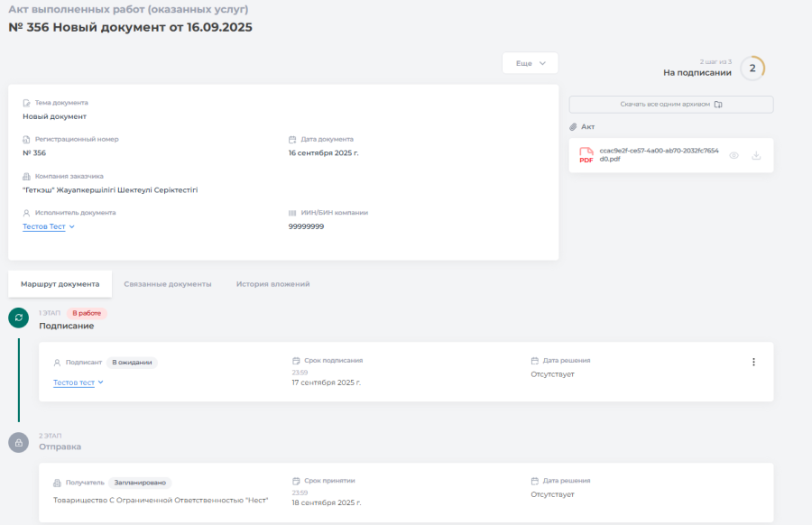The image size is (812, 525).
Task: Click the red PDF file icon
Action: click(x=586, y=155)
